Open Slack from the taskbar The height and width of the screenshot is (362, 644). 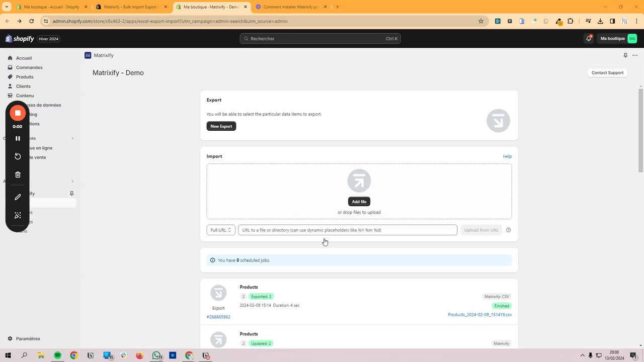tap(123, 355)
